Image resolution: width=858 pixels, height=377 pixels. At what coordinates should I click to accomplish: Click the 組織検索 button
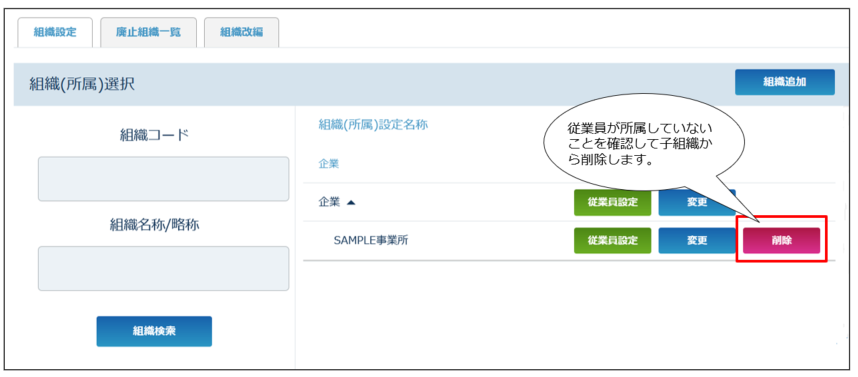154,331
